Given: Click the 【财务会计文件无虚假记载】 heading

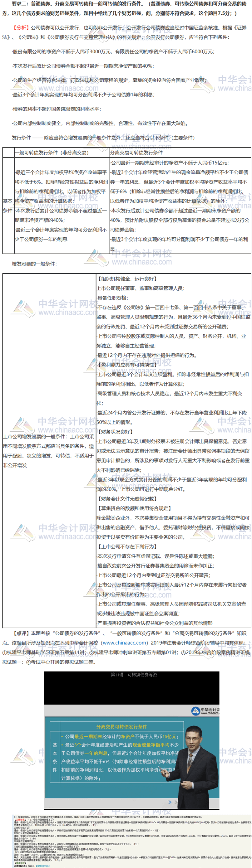Looking at the screenshot, I should [x=127, y=499].
